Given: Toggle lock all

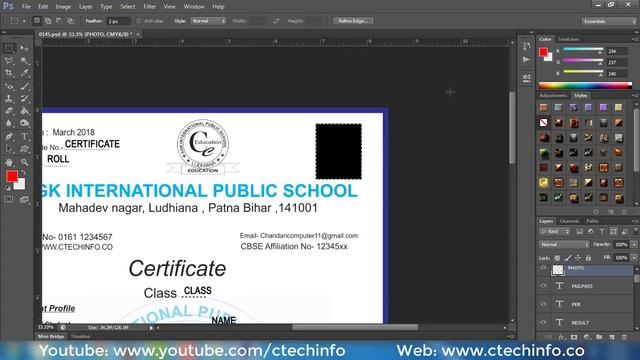Looking at the screenshot, I should click(588, 258).
